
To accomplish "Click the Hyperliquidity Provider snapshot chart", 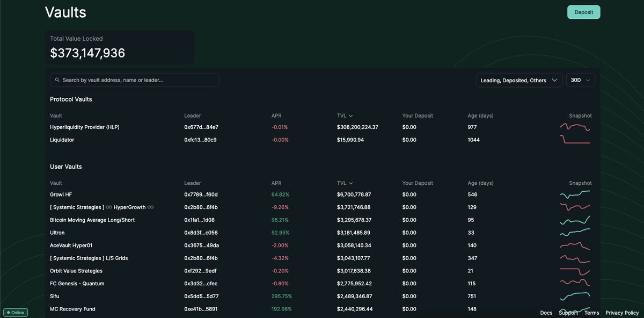I will coord(574,127).
